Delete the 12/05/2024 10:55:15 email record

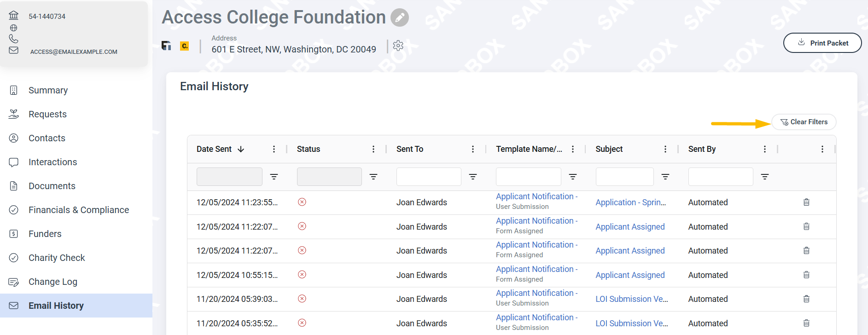click(x=806, y=275)
